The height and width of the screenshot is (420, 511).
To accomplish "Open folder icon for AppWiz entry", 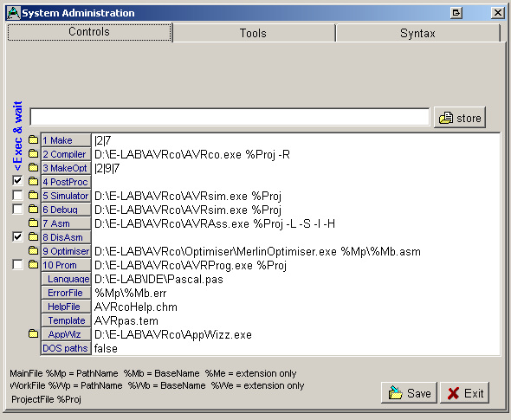I will coord(33,333).
